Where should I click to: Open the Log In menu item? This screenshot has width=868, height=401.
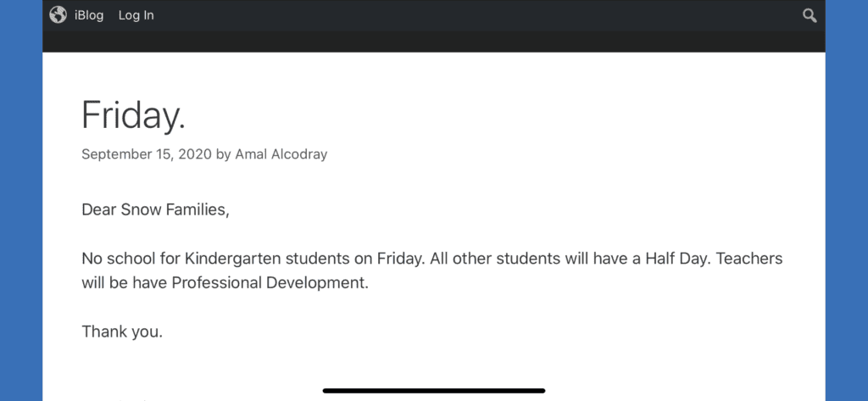pos(136,15)
